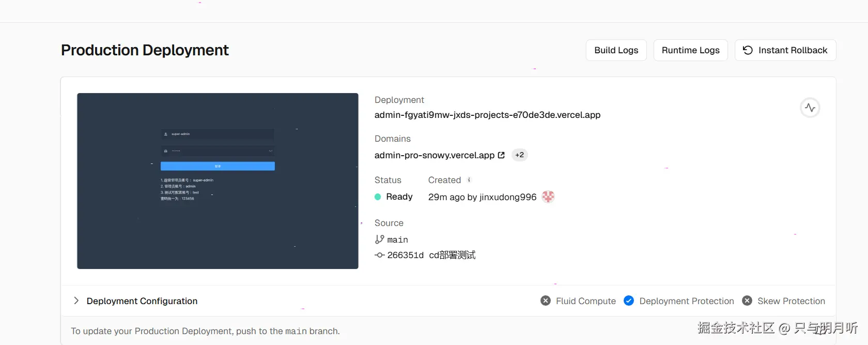Screen dimensions: 868x345
Task: Click the green Ready status dot
Action: pyautogui.click(x=378, y=197)
